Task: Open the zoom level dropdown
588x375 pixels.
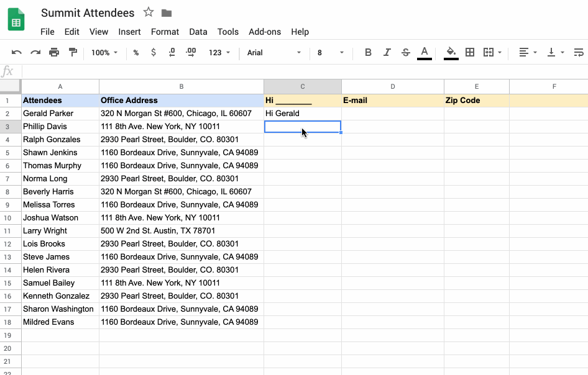Action: (x=104, y=53)
